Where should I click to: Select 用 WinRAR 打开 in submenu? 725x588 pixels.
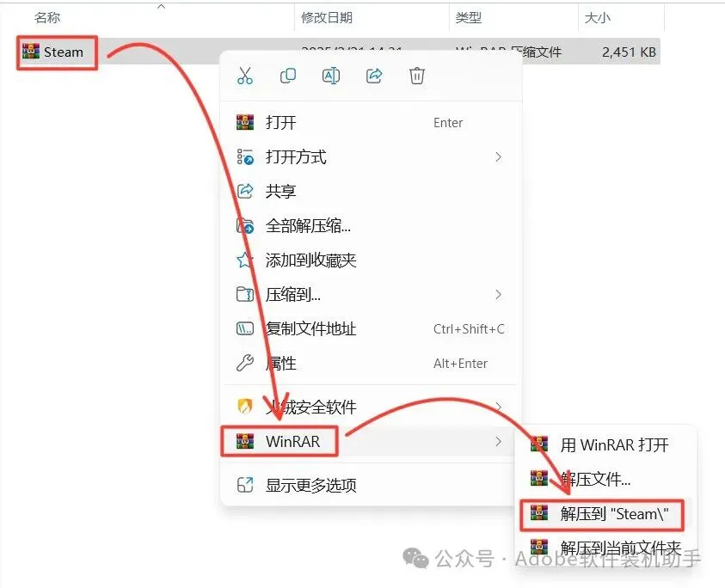pos(605,444)
